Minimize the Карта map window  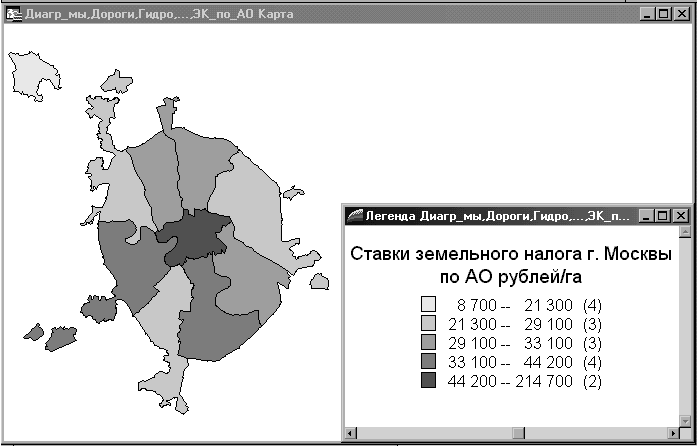(x=647, y=14)
